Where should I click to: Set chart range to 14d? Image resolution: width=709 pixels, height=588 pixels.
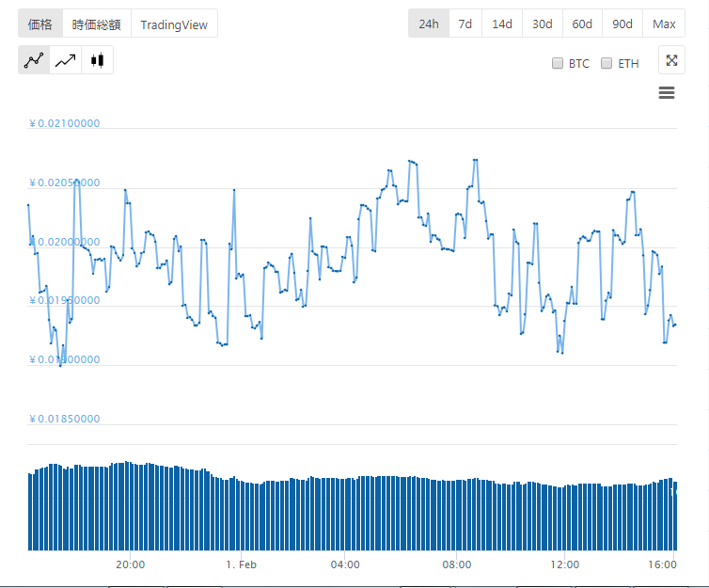[x=502, y=24]
